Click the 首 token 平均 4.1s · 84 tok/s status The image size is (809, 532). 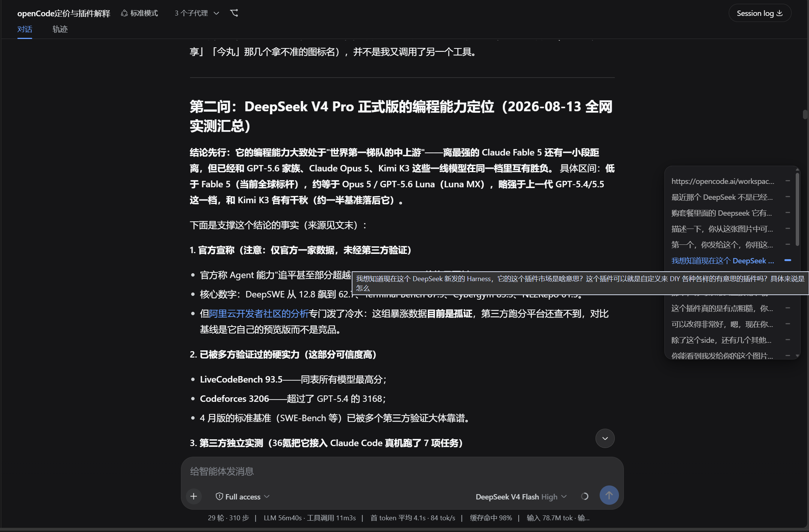413,518
